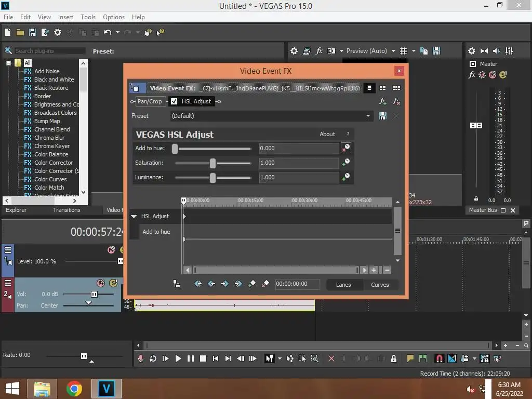This screenshot has height=399, width=532.
Task: Uncheck the HSL Adjust effect checkbox
Action: pyautogui.click(x=174, y=101)
